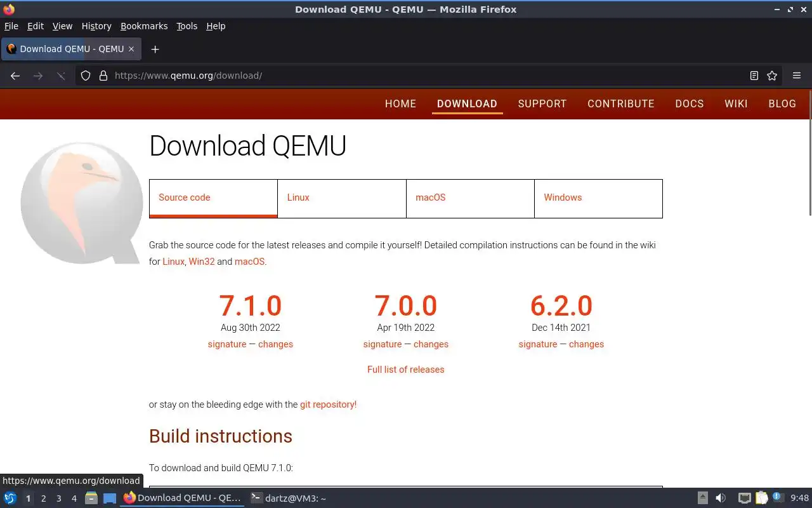Image resolution: width=812 pixels, height=508 pixels.
Task: Open the History menu
Action: [96, 26]
